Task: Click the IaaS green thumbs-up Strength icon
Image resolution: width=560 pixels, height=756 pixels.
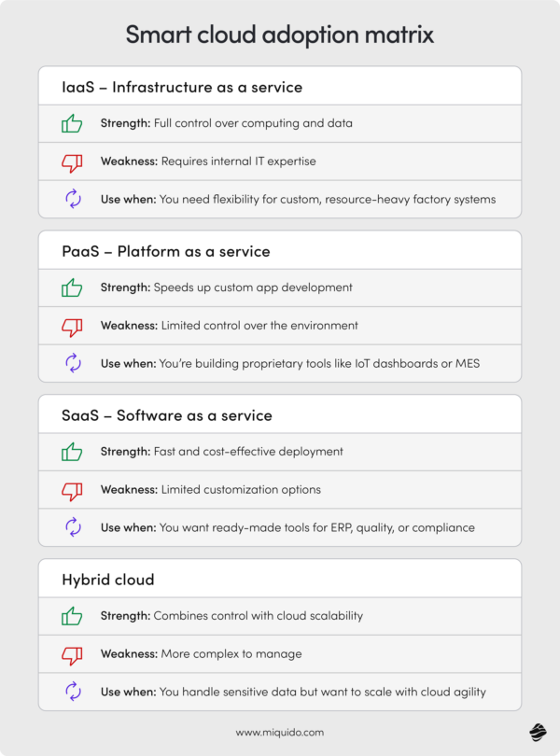Action: (x=72, y=123)
